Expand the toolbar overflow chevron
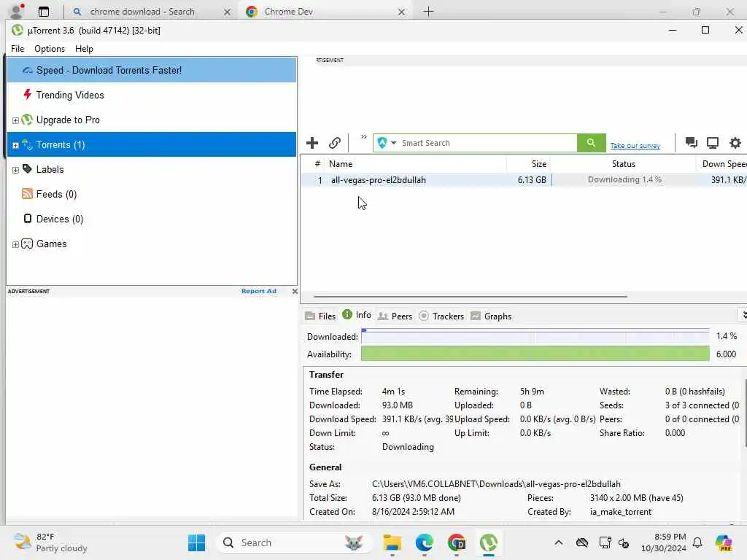Screen dimensions: 747x560 tap(363, 137)
